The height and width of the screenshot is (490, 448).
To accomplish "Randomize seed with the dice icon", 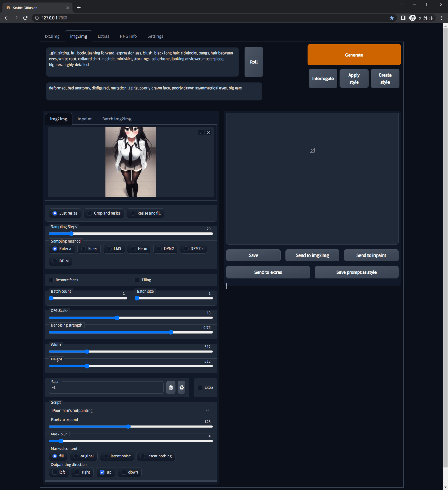I will click(171, 387).
